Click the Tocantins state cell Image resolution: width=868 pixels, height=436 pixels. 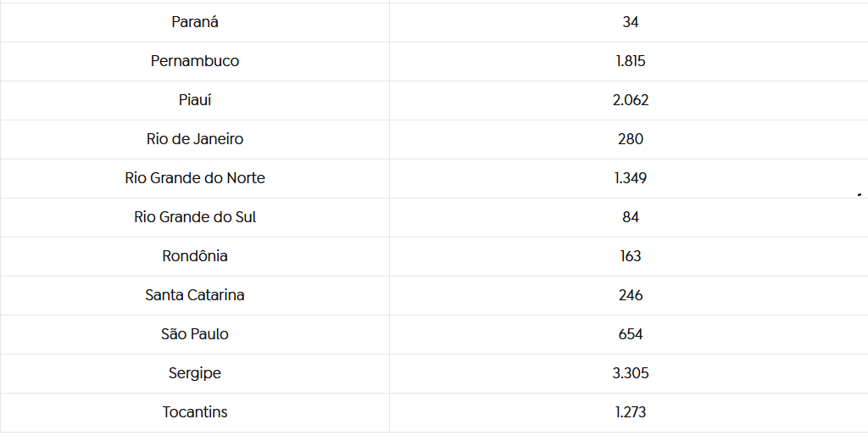pyautogui.click(x=195, y=412)
